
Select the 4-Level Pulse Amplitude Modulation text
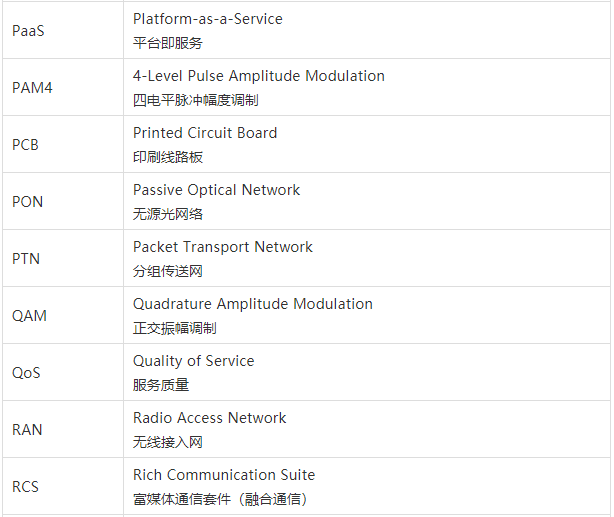259,76
